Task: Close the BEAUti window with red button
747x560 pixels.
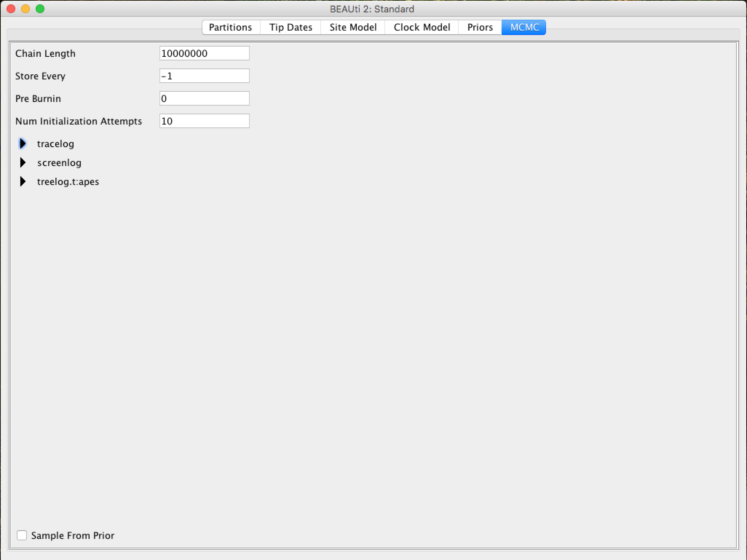Action: 11,9
